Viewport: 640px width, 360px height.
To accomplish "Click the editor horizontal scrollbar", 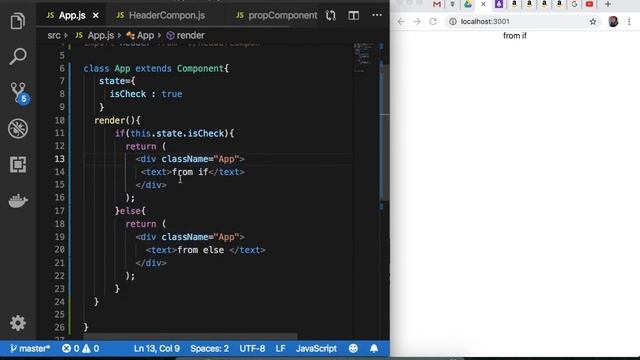I will [190, 337].
